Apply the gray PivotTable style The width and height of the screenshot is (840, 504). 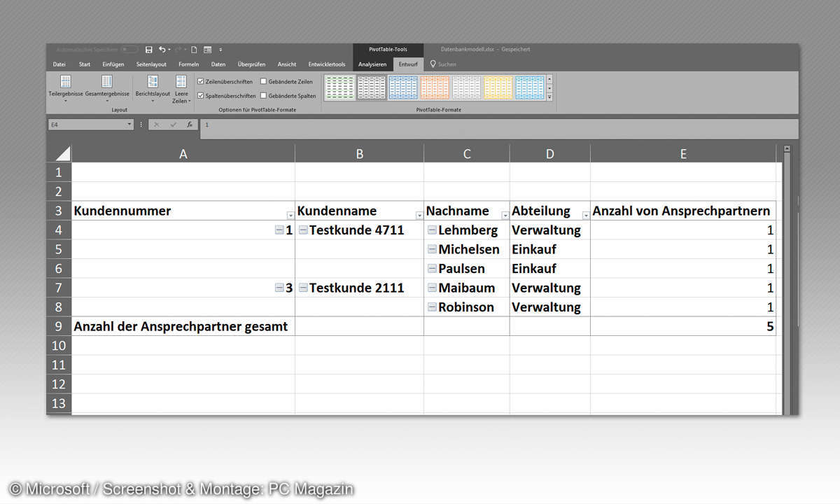coord(466,87)
